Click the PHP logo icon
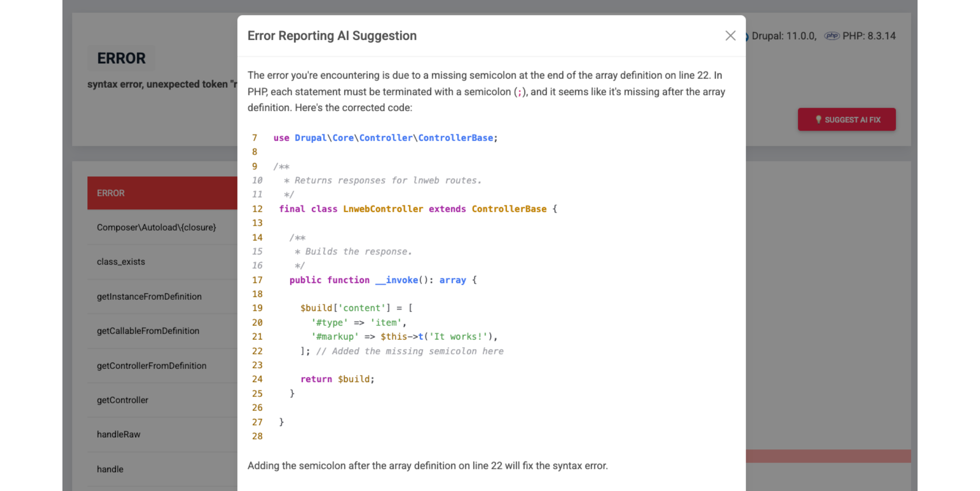Screen dimensions: 980x491 coord(832,36)
